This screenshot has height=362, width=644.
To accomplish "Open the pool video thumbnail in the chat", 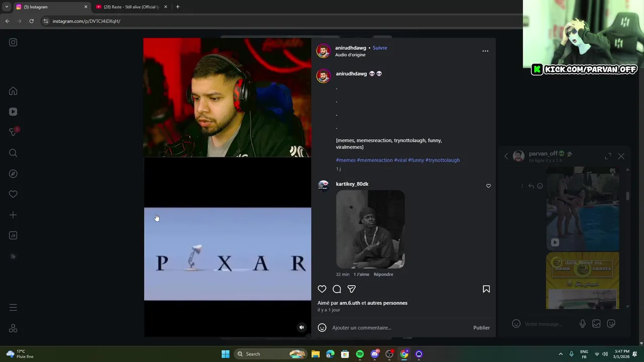I will (583, 208).
